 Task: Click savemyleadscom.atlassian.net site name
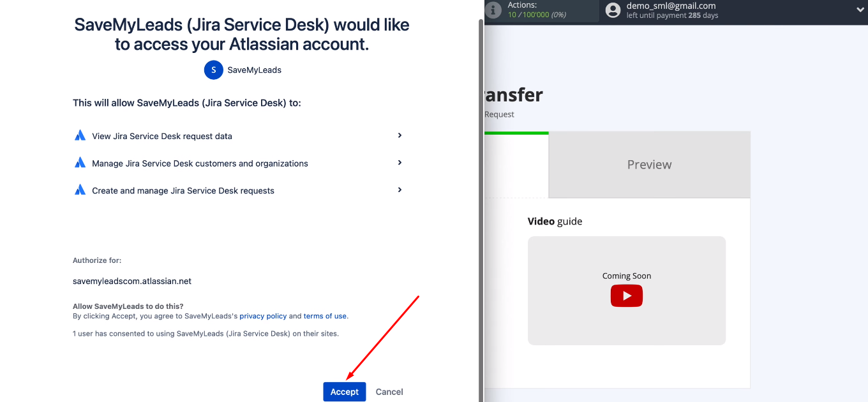[x=132, y=281]
